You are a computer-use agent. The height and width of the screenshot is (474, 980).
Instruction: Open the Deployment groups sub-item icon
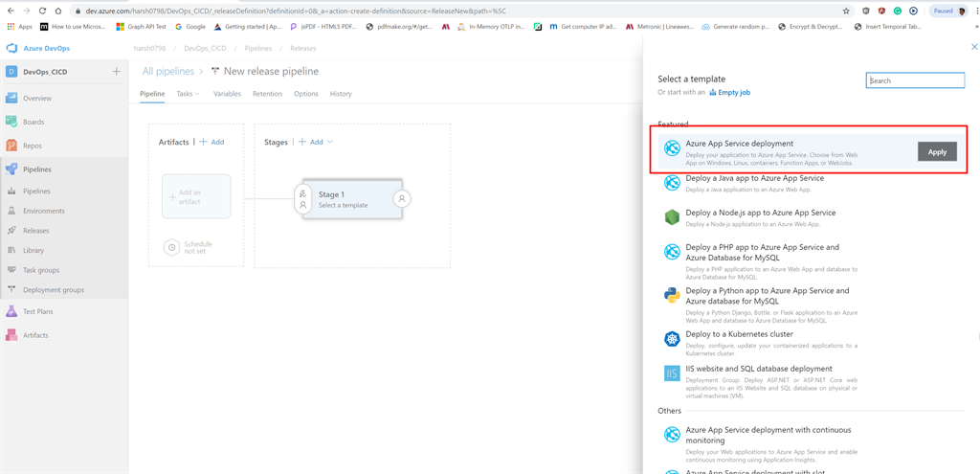pyautogui.click(x=11, y=289)
